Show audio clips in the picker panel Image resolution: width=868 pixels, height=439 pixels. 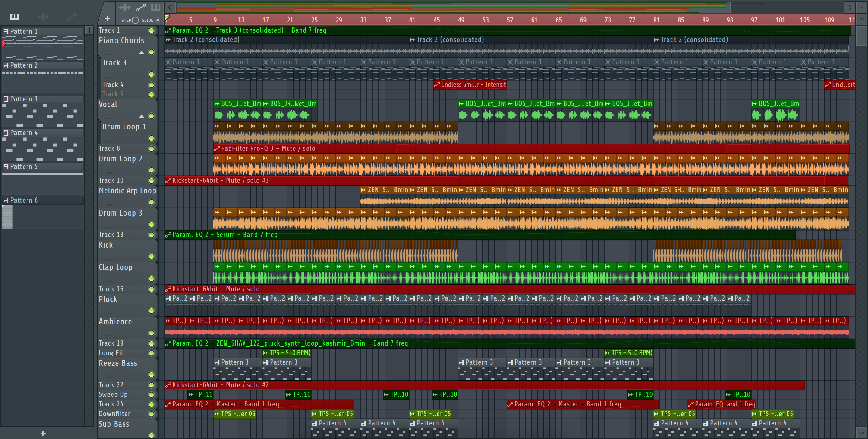[x=43, y=17]
